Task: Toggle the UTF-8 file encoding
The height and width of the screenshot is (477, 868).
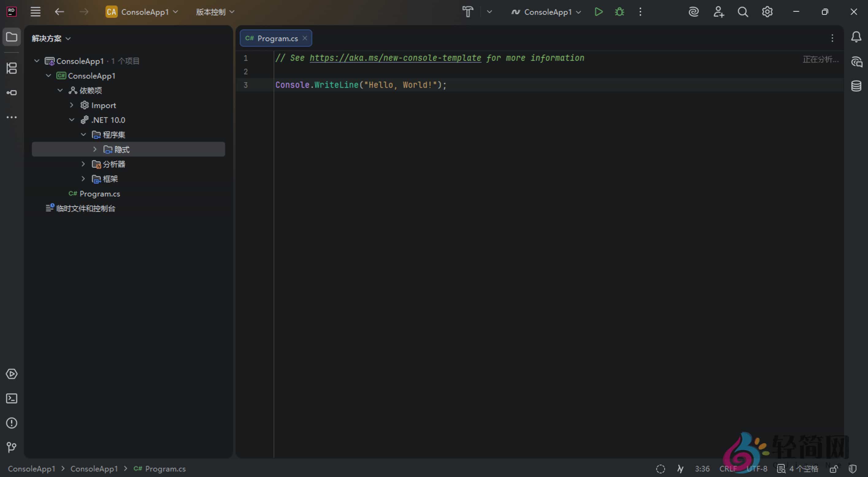Action: [756, 469]
